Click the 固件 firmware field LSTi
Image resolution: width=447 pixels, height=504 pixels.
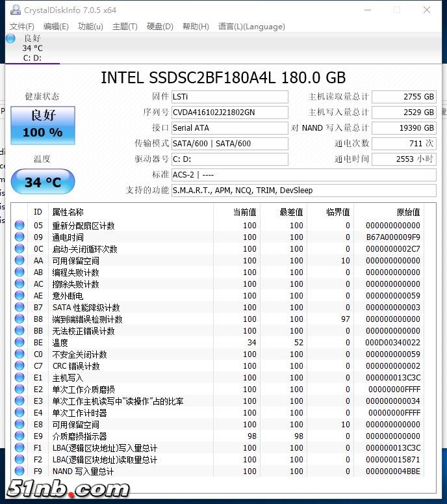point(229,97)
